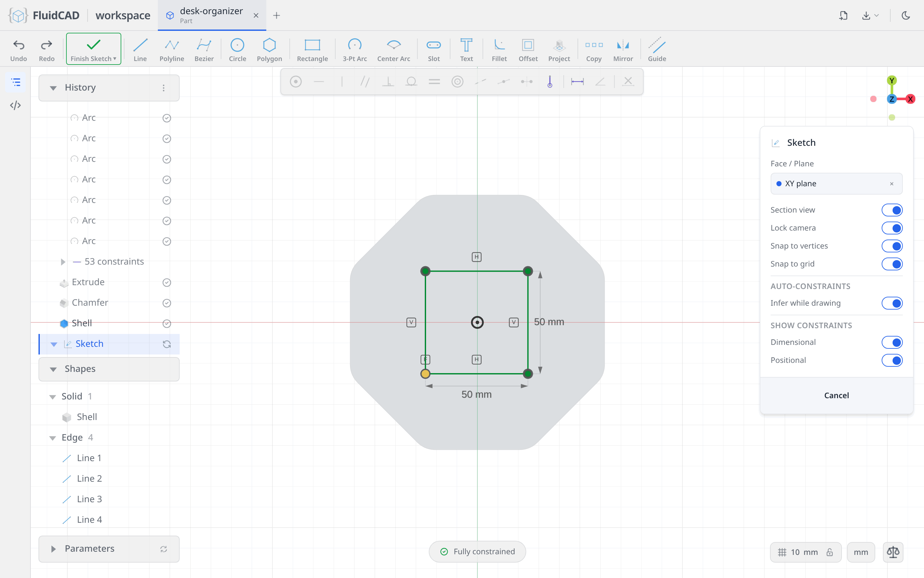Click Finish Sketch button
The height and width of the screenshot is (578, 924).
click(x=94, y=49)
